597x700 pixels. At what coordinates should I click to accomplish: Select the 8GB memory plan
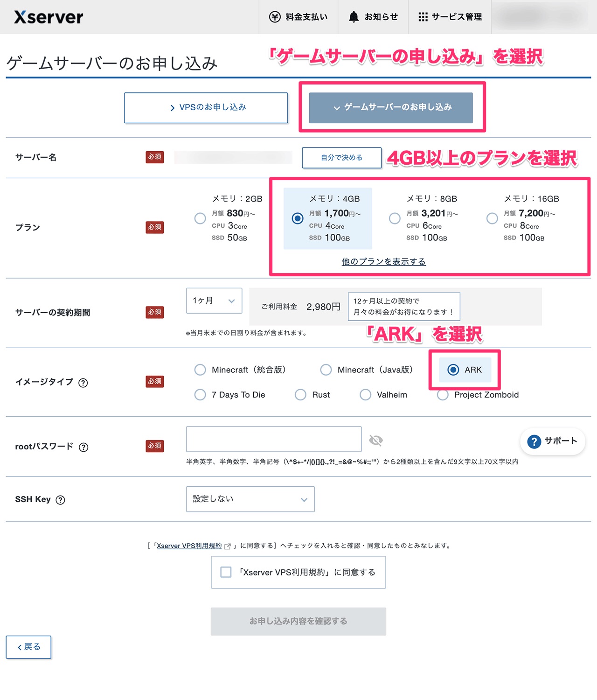coord(395,218)
